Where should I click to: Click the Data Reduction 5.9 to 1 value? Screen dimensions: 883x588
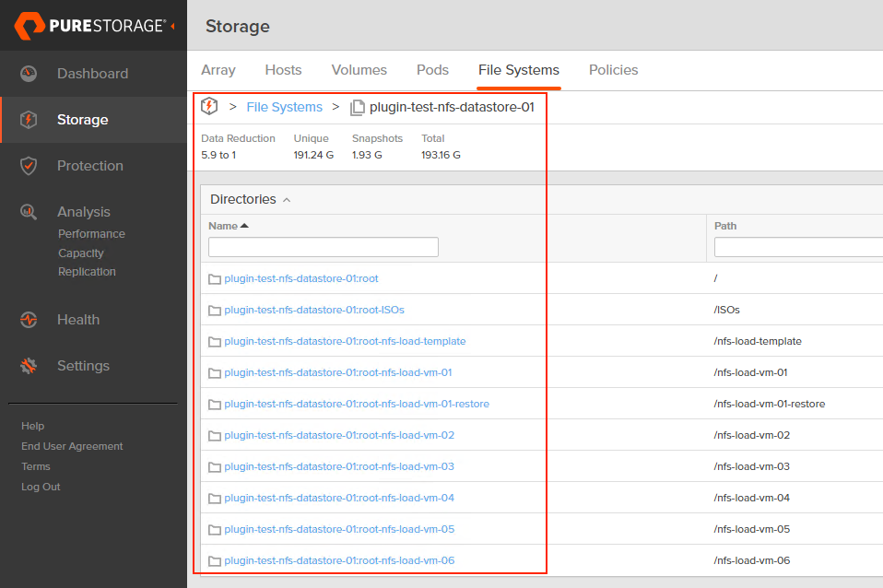218,155
